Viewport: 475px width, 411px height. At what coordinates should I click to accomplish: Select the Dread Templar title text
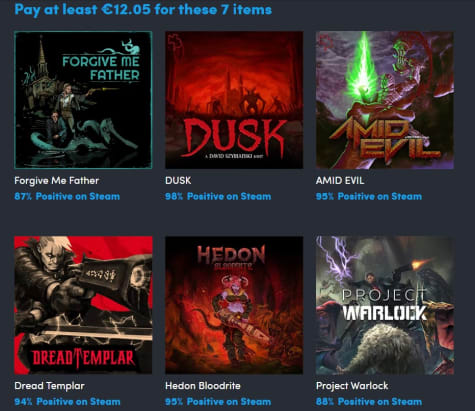pyautogui.click(x=49, y=386)
